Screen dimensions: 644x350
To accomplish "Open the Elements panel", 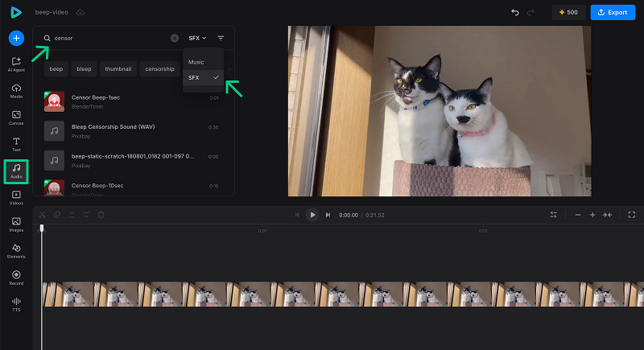I will pos(16,251).
